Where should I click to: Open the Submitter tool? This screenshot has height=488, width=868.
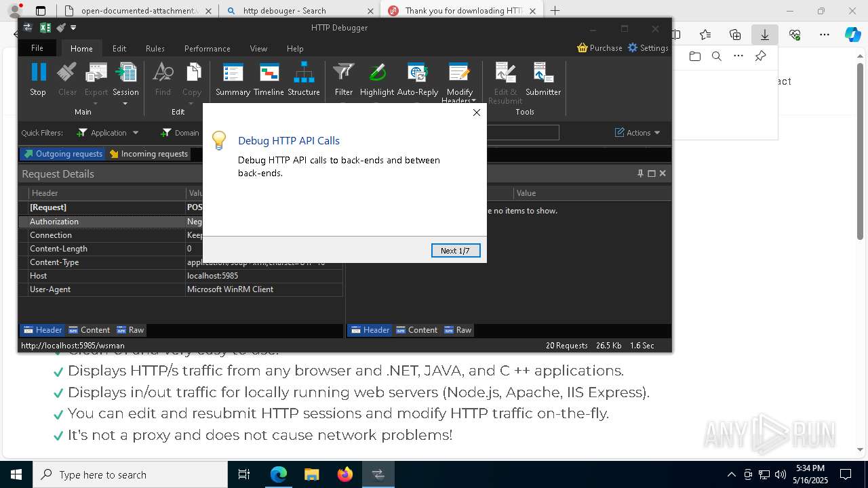(x=543, y=79)
